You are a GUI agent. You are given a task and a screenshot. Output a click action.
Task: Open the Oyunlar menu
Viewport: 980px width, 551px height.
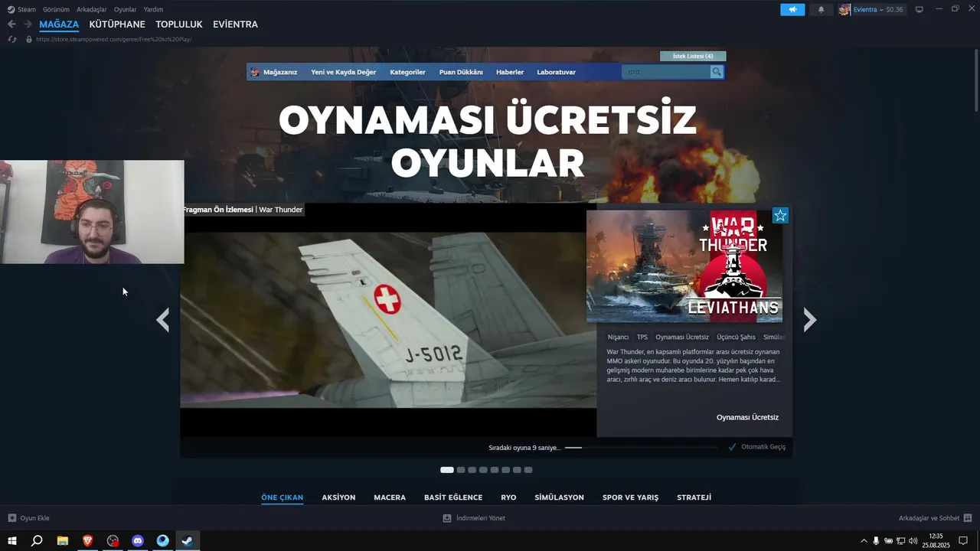pos(126,9)
